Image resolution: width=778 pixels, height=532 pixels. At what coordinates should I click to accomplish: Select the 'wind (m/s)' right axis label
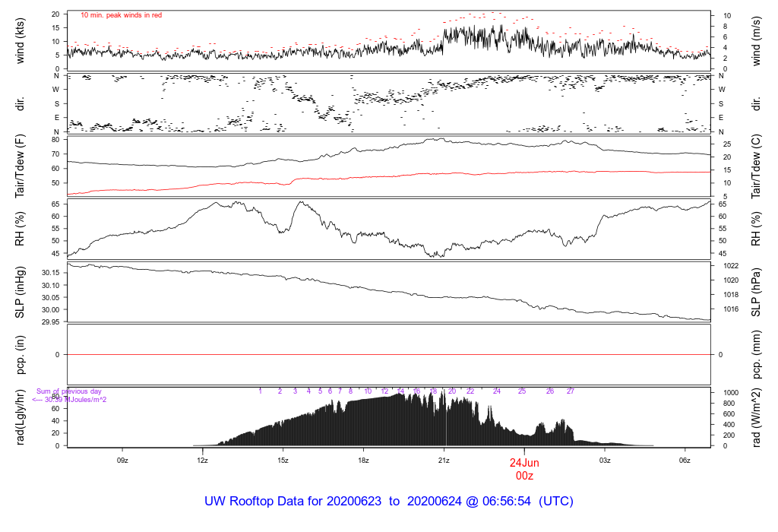point(756,41)
